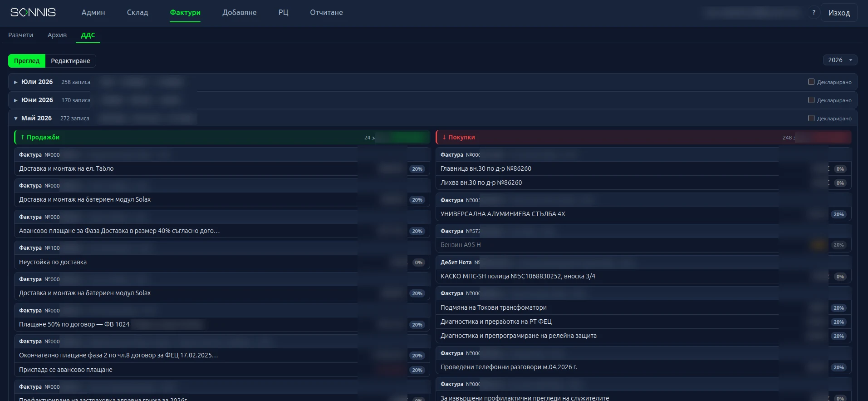Click 20% badge on 'Приспада се авансово плащане'
The image size is (868, 401).
click(x=417, y=370)
